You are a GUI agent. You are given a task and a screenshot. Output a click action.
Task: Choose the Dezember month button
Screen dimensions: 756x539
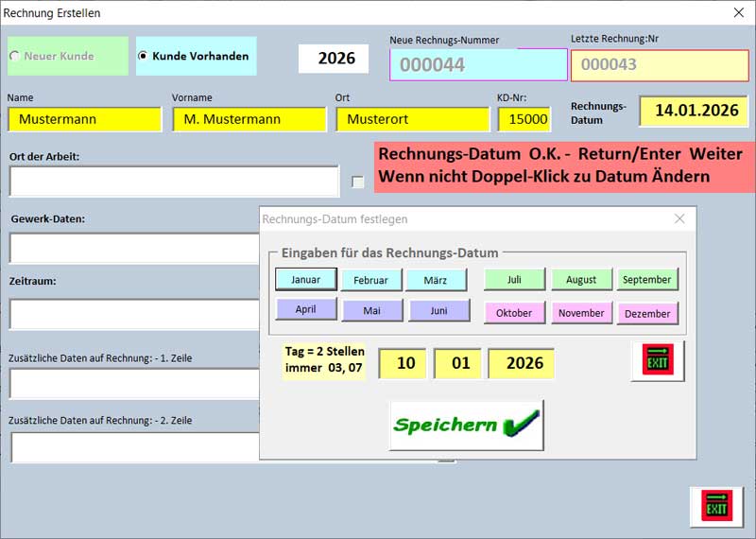click(x=647, y=313)
